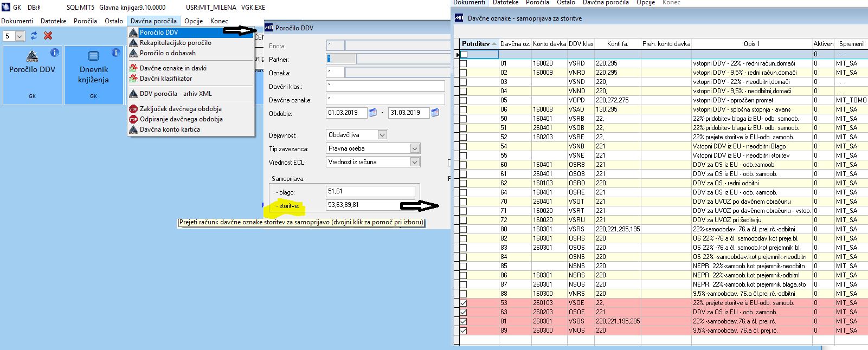Open the Poročilo DDV tile

[32, 75]
